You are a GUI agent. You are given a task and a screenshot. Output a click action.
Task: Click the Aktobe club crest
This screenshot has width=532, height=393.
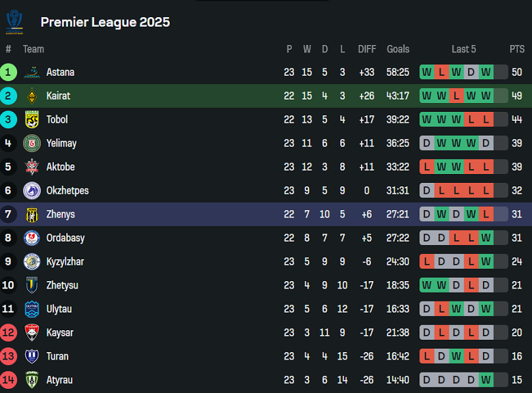point(32,167)
